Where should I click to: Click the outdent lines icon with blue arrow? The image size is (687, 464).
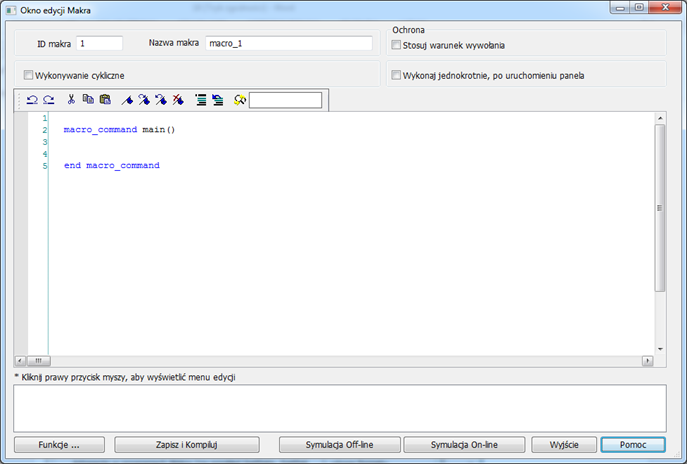[218, 100]
